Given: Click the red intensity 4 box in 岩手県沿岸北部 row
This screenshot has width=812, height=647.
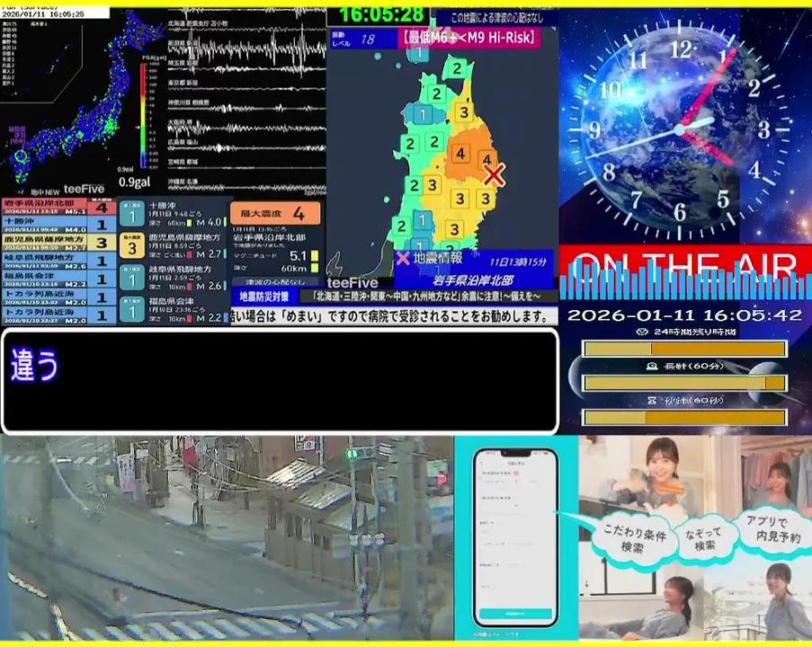Looking at the screenshot, I should [102, 208].
